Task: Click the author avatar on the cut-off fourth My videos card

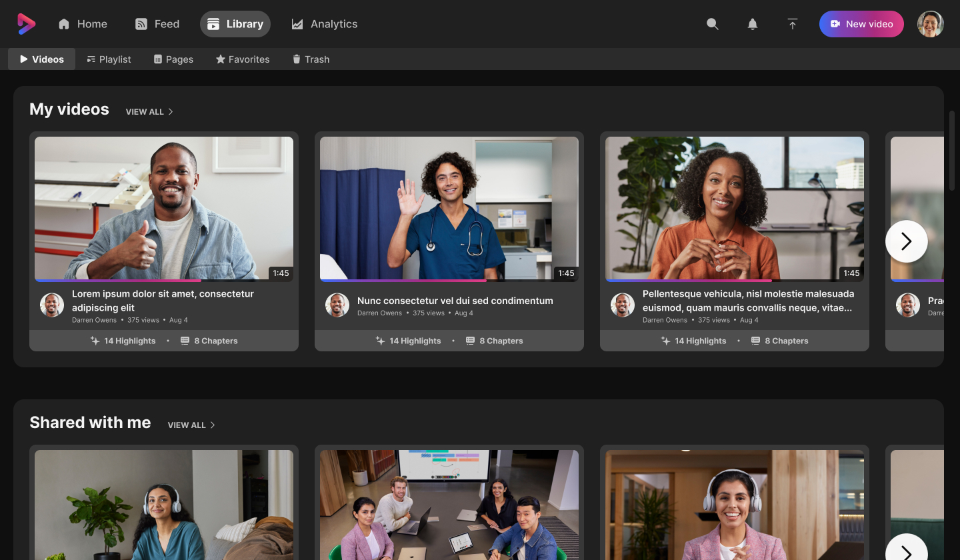Action: (x=908, y=305)
